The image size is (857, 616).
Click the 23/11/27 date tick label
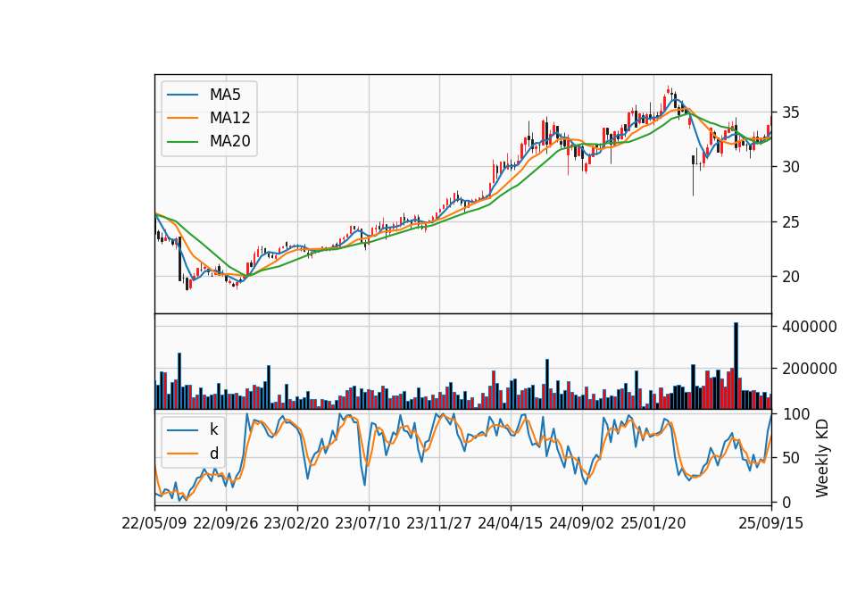click(x=439, y=523)
